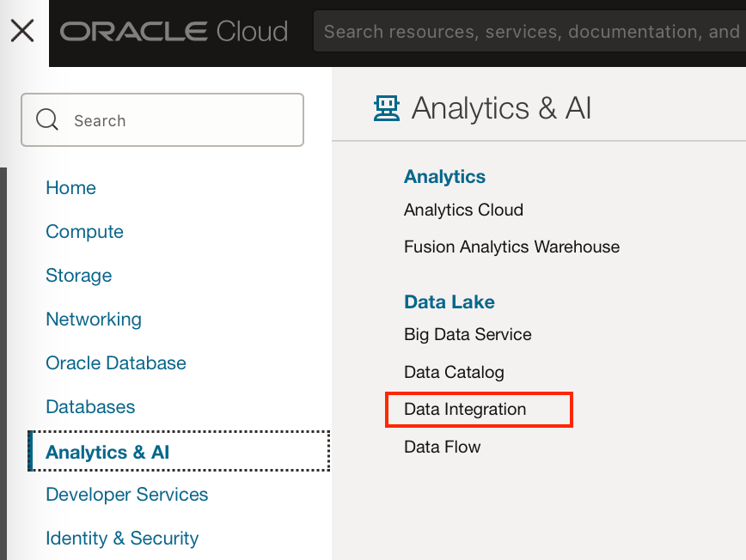The image size is (746, 560).
Task: Click the Oracle Cloud logo
Action: pos(174,32)
